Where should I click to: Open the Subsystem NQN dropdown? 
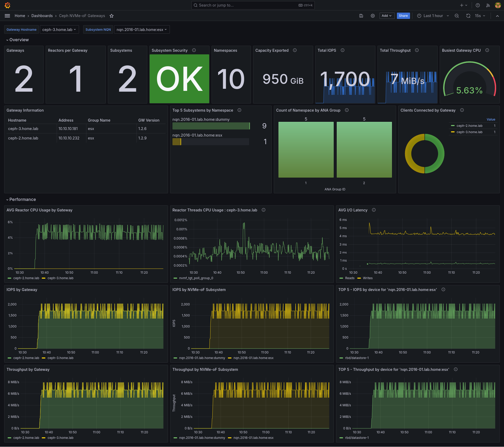142,30
